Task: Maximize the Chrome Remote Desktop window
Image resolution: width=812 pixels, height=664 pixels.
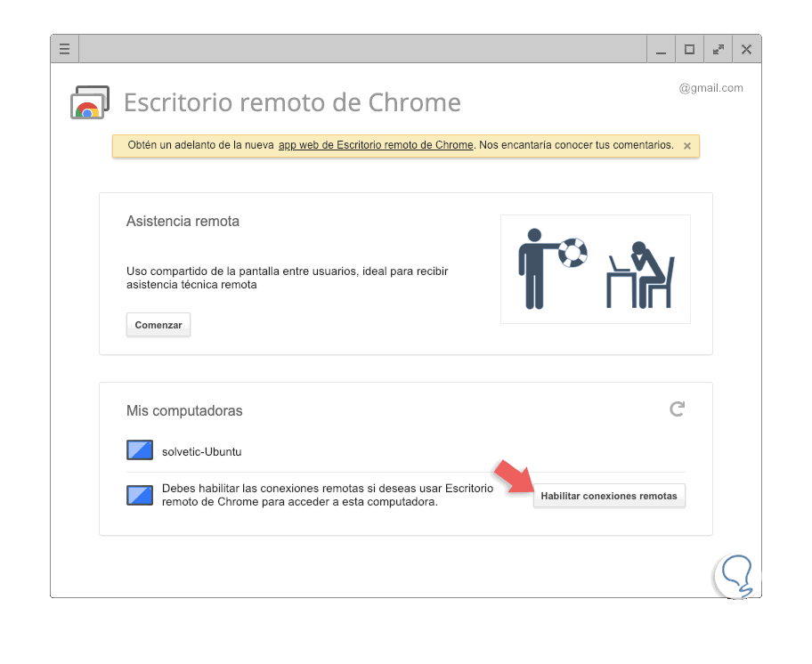Action: point(689,49)
